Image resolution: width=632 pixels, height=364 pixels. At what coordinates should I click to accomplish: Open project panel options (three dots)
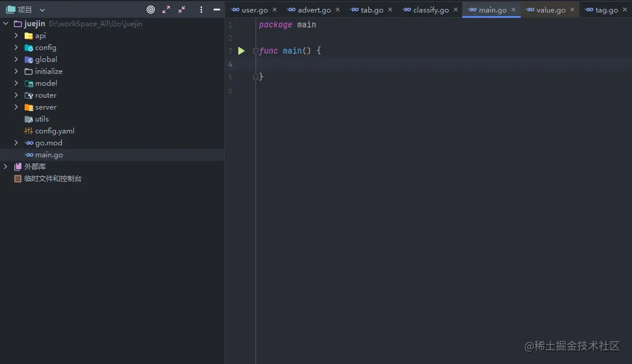(x=201, y=10)
